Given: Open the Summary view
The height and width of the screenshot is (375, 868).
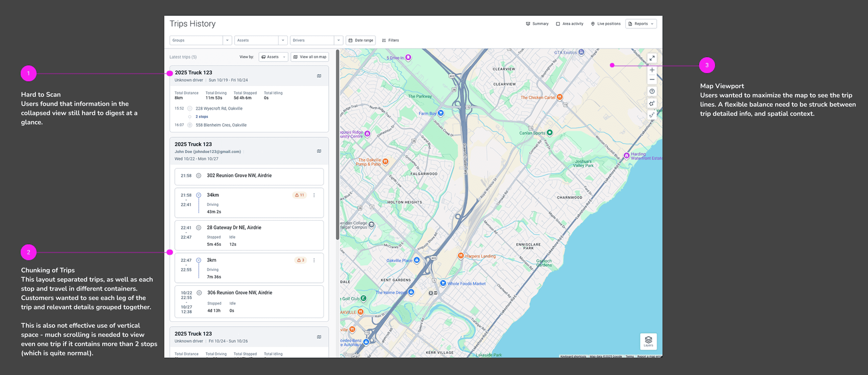Looking at the screenshot, I should pos(537,24).
